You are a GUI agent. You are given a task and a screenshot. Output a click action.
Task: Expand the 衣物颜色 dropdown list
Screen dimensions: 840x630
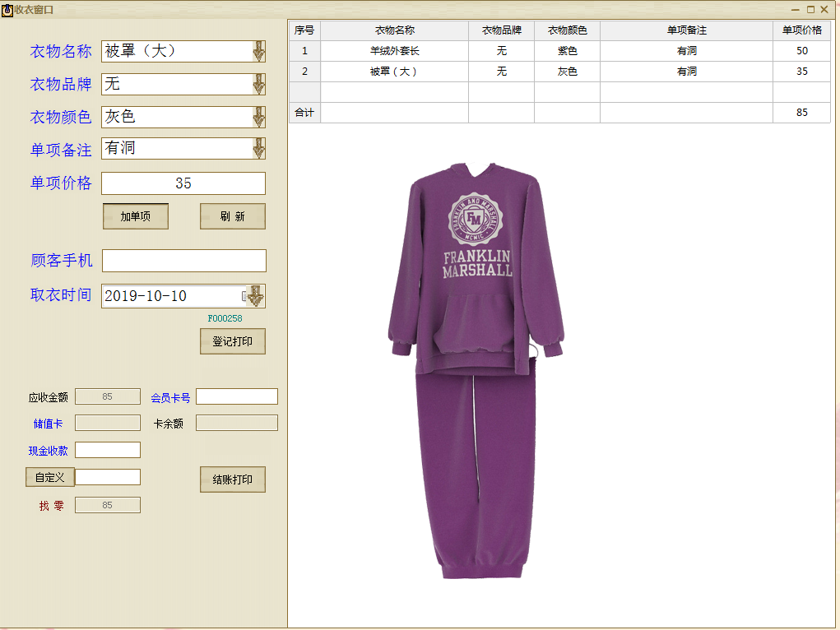(259, 117)
